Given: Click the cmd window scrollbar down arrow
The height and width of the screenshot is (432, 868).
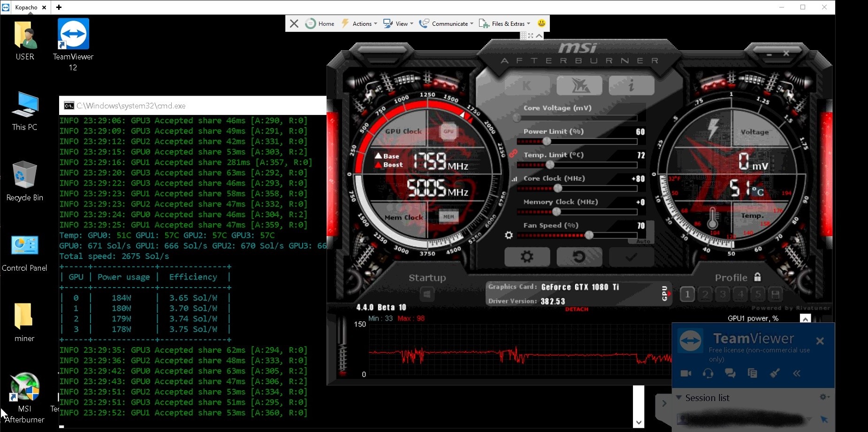Looking at the screenshot, I should click(x=639, y=422).
